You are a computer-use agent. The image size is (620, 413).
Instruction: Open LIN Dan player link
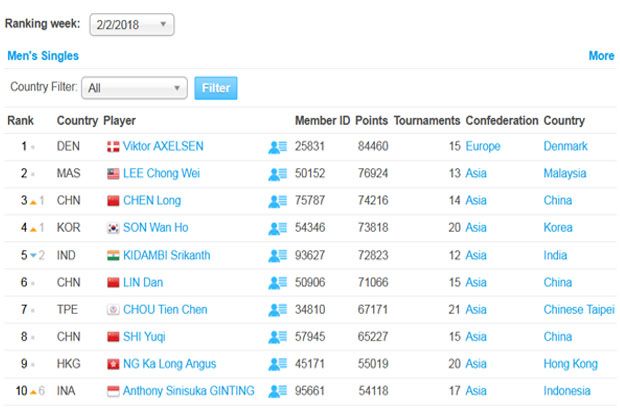pos(143,282)
